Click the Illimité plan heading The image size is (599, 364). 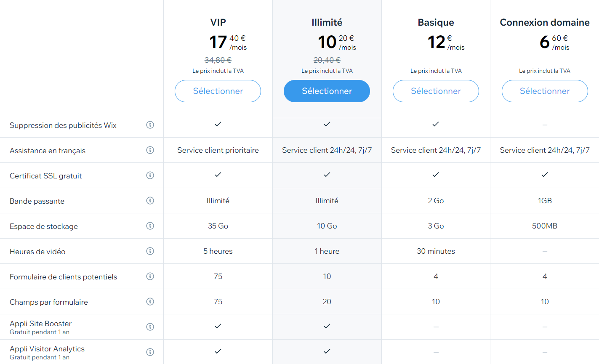[x=327, y=22]
